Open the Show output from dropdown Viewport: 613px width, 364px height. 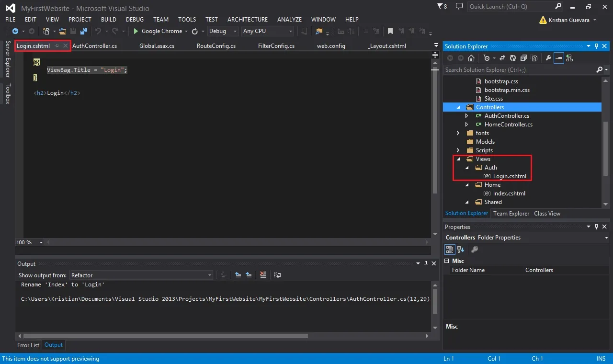tap(141, 275)
